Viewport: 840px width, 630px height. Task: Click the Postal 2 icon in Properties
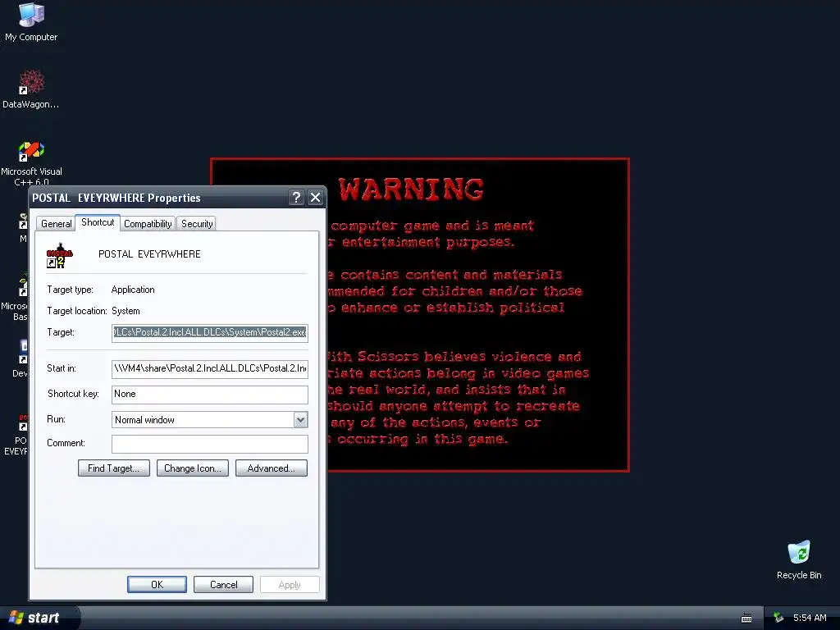(x=59, y=255)
